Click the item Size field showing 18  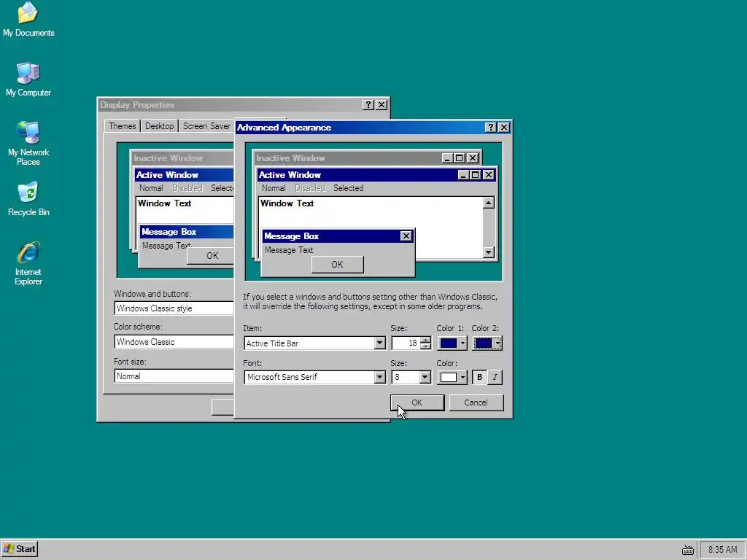tap(406, 343)
